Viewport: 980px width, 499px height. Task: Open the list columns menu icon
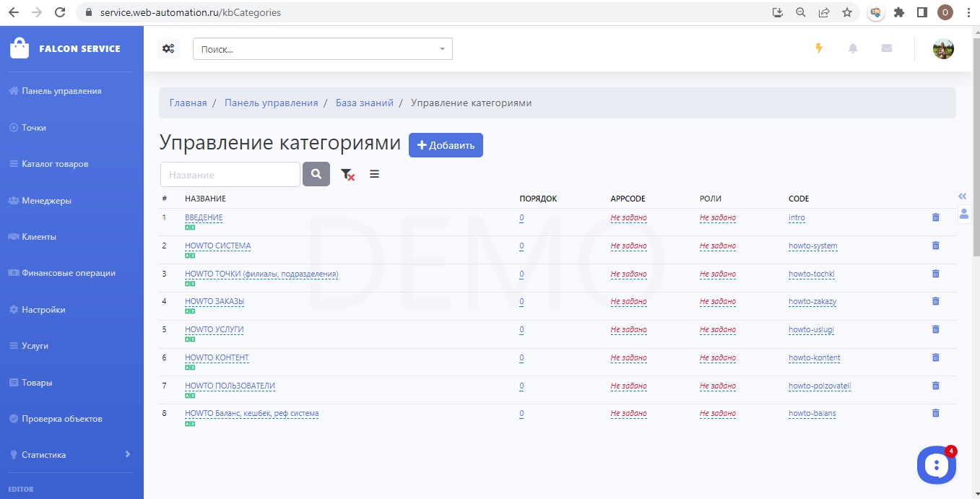[374, 174]
